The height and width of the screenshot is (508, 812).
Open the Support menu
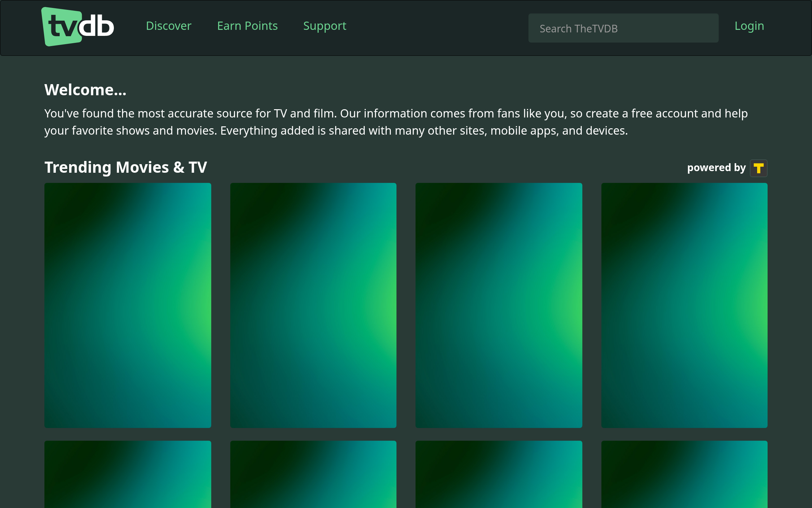tap(324, 26)
